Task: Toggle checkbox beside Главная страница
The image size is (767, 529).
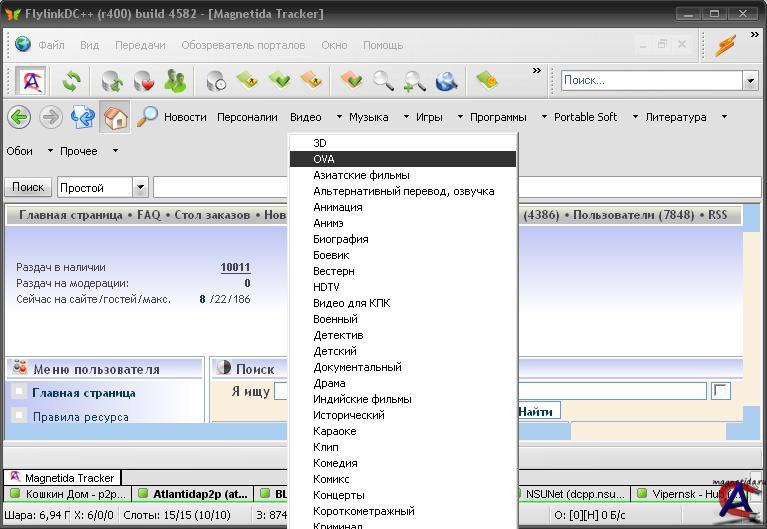Action: (19, 393)
